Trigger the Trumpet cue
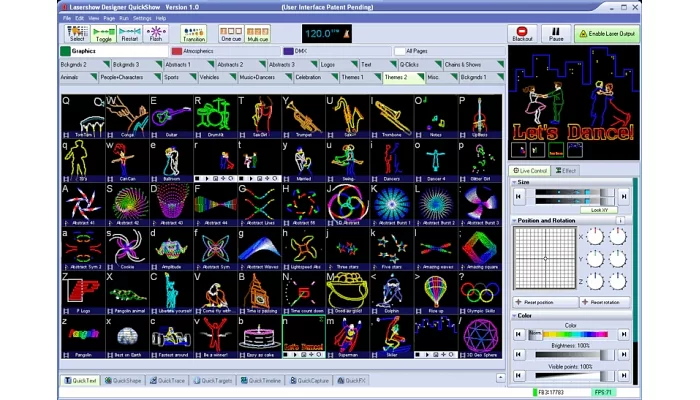 (303, 116)
